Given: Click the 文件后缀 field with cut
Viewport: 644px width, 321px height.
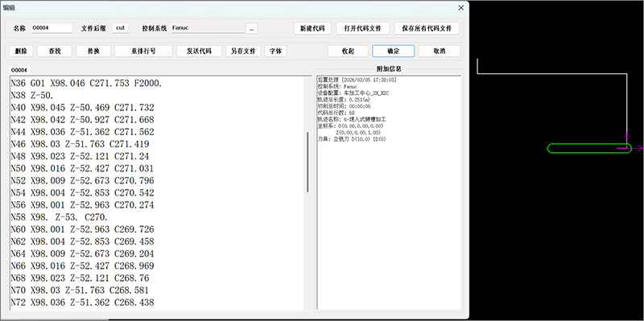Looking at the screenshot, I should click(120, 28).
